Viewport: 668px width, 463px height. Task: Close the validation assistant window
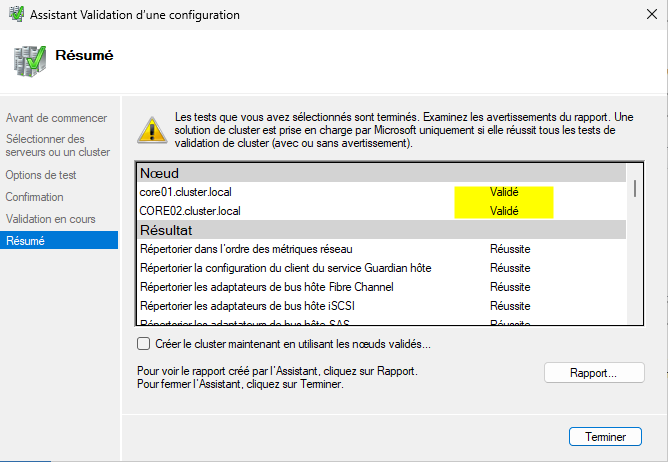point(643,15)
